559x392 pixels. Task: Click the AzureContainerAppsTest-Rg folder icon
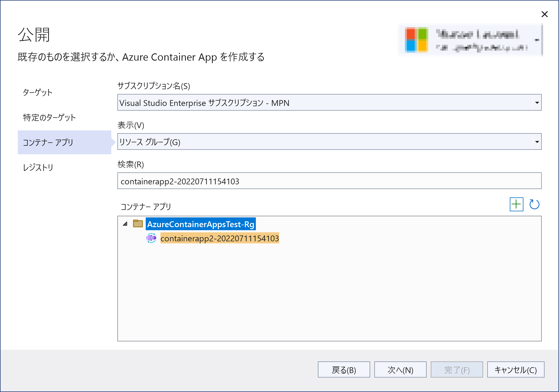(x=138, y=224)
